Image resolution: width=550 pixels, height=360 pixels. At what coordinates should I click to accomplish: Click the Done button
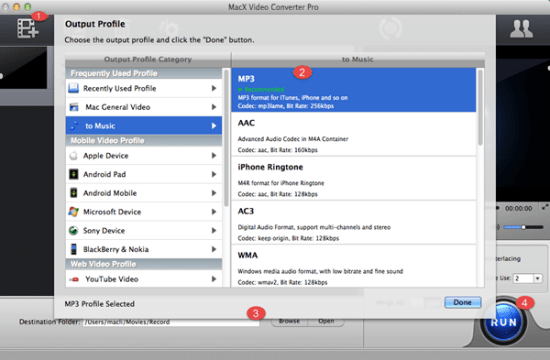coord(462,302)
